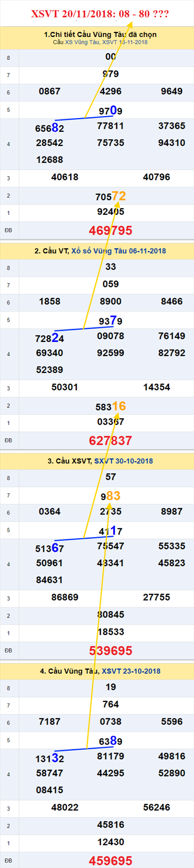Select prize 3 number 27755
This screenshot has width=194, height=868.
156,597
